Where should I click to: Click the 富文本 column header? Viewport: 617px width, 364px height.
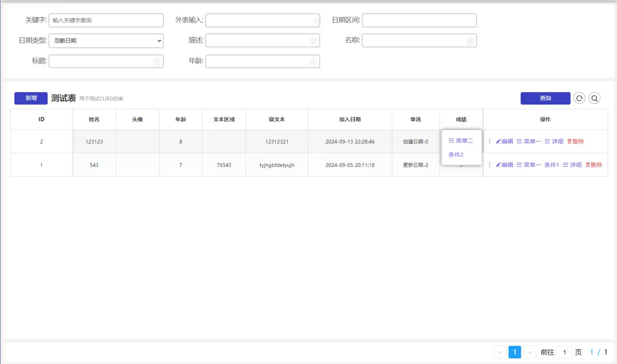click(x=277, y=119)
